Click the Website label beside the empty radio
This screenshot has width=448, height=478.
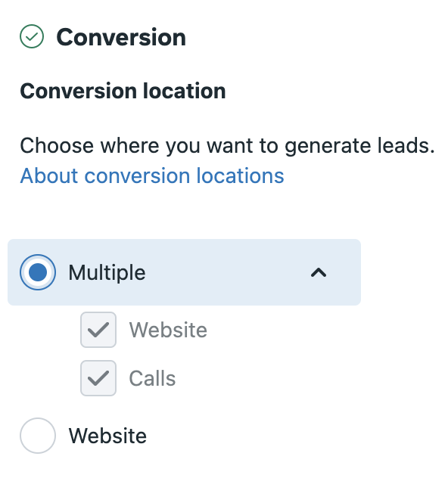click(107, 436)
